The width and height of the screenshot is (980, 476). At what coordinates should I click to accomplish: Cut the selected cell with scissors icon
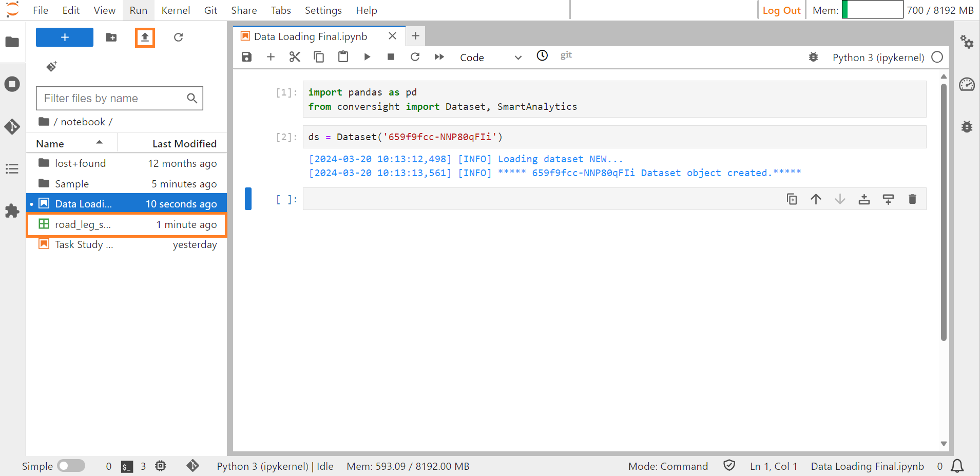(x=295, y=57)
